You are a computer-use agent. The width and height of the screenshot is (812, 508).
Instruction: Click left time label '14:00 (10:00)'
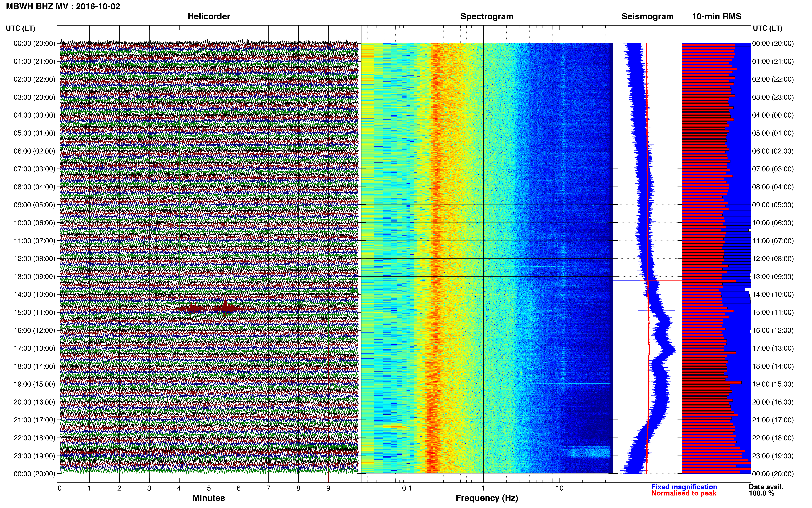point(34,294)
